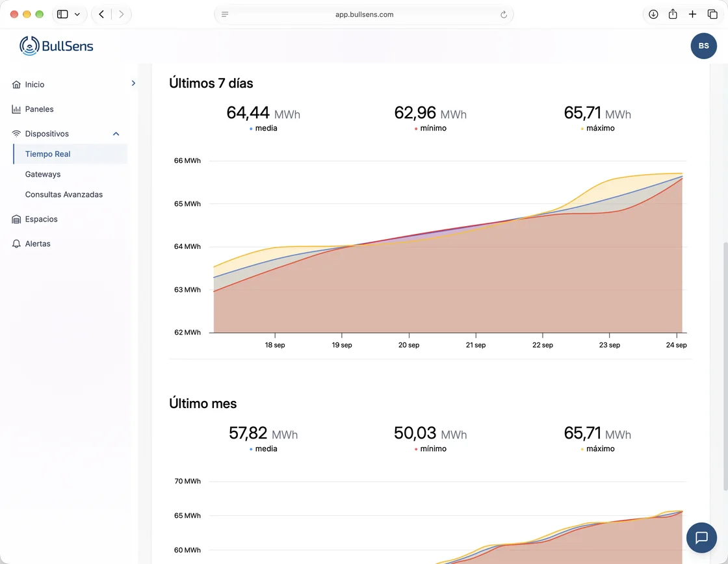The width and height of the screenshot is (728, 564).
Task: Expand the Inicio submenu arrow
Action: (133, 84)
